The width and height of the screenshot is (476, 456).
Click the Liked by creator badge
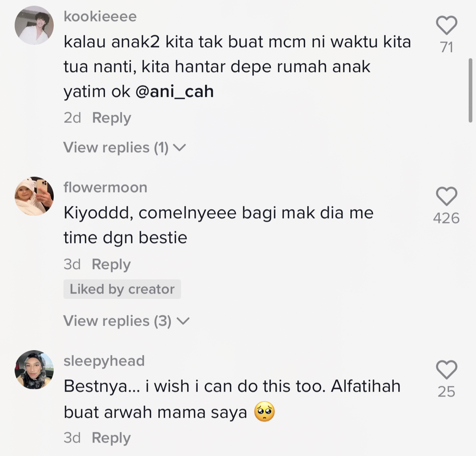[x=122, y=289]
